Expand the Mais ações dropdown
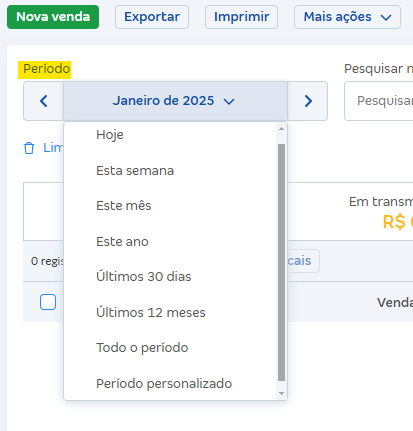Viewport: 413px width, 431px height. pyautogui.click(x=347, y=17)
